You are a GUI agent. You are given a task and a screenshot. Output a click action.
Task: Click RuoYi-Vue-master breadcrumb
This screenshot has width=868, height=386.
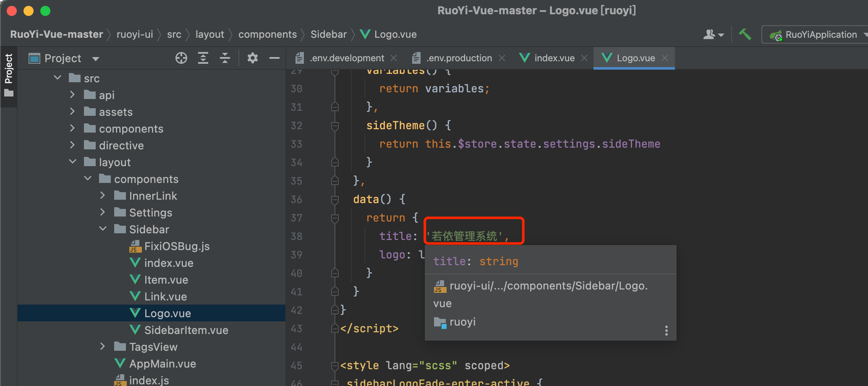tap(57, 34)
